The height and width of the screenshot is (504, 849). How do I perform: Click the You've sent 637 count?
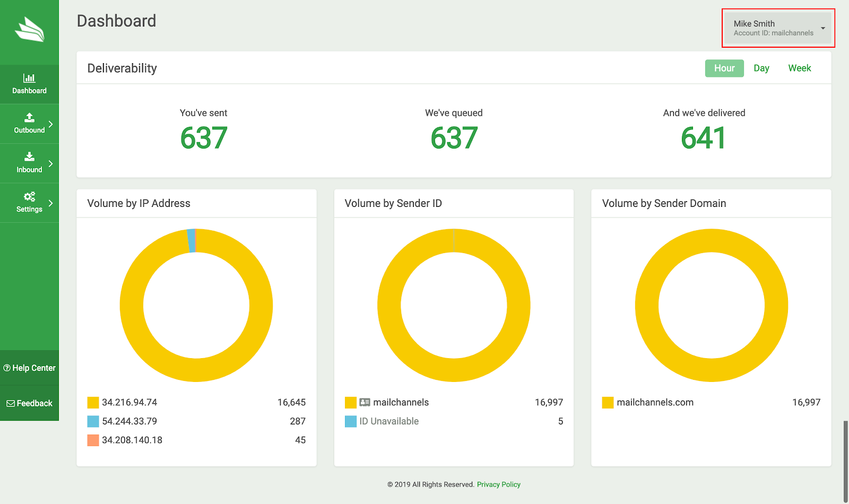click(x=204, y=138)
